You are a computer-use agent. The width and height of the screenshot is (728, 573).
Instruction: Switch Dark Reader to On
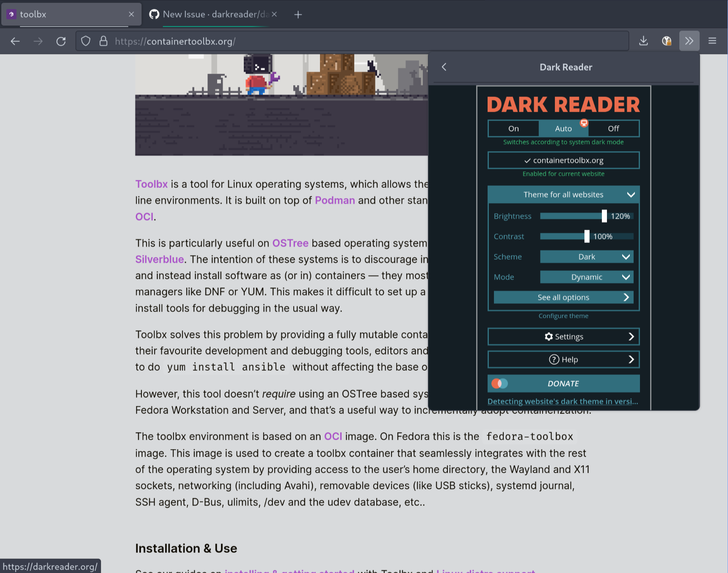(x=513, y=128)
